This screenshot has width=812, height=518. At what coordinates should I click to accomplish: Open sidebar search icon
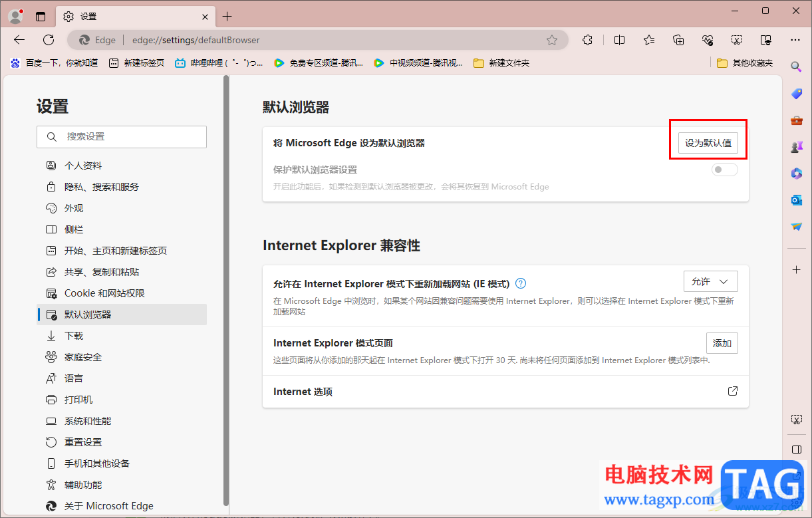[796, 66]
